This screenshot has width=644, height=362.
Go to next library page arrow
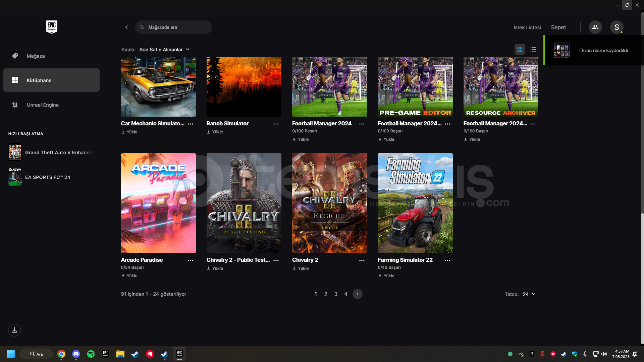(x=357, y=294)
